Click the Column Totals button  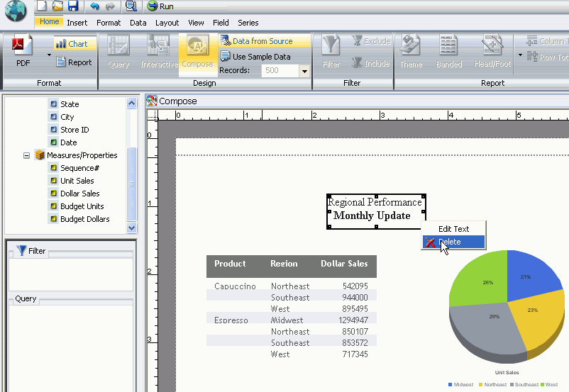pos(547,41)
